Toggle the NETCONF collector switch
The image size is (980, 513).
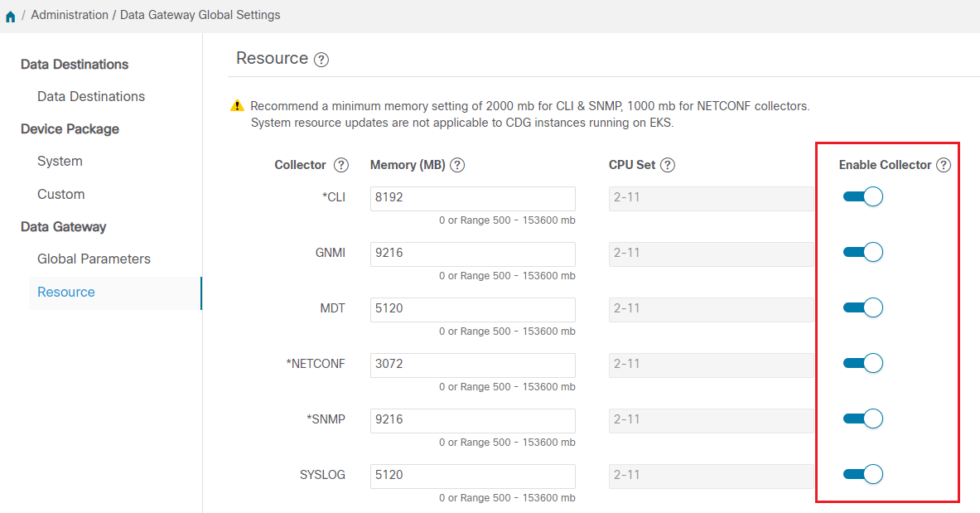(862, 363)
